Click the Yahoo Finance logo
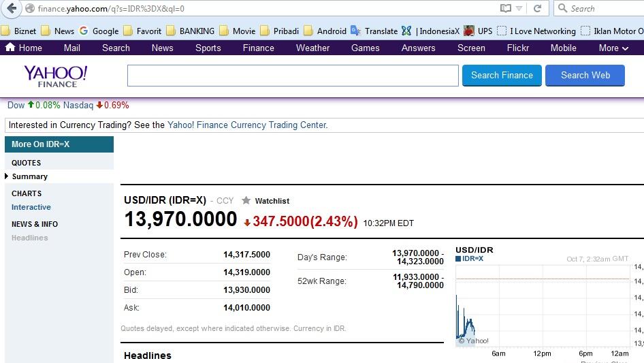Screen dimensions: 644x363 point(56,76)
